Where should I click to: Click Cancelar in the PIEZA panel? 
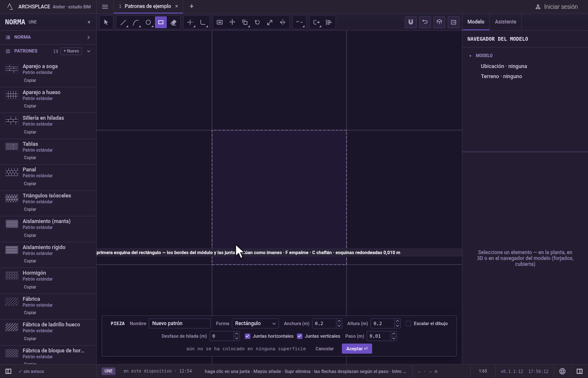(325, 349)
